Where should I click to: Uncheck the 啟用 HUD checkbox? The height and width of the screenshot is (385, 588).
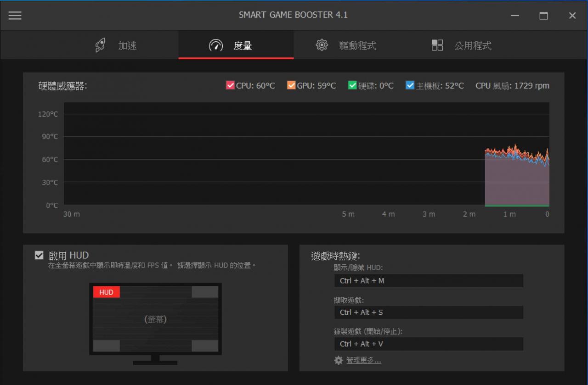40,256
